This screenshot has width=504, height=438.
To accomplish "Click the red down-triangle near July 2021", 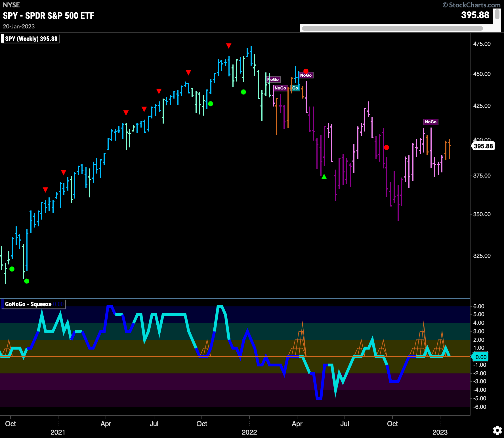I will click(159, 91).
